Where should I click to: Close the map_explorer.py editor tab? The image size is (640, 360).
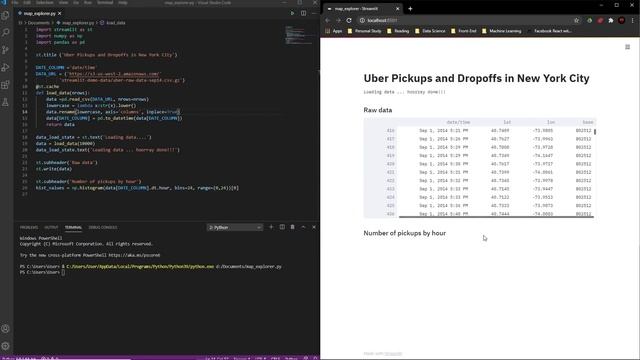click(x=60, y=13)
